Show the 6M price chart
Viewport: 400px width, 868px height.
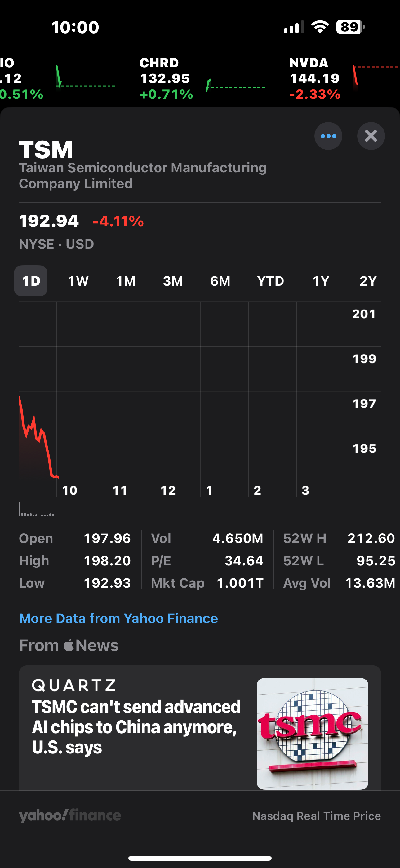[x=220, y=281]
